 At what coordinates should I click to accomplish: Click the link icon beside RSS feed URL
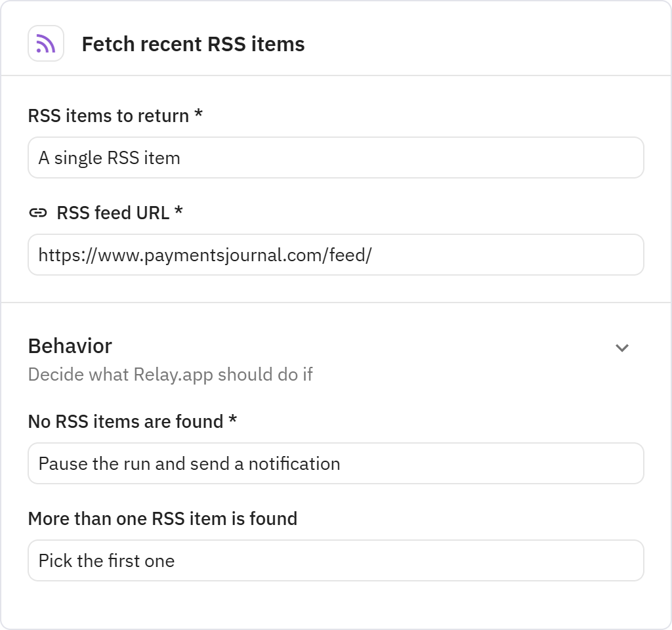tap(39, 213)
